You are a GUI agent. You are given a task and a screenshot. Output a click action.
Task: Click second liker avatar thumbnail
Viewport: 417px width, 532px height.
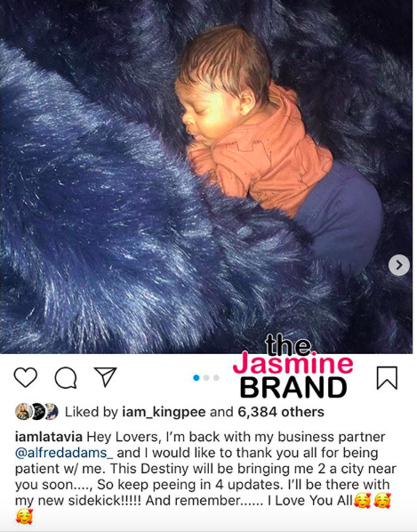tap(37, 412)
